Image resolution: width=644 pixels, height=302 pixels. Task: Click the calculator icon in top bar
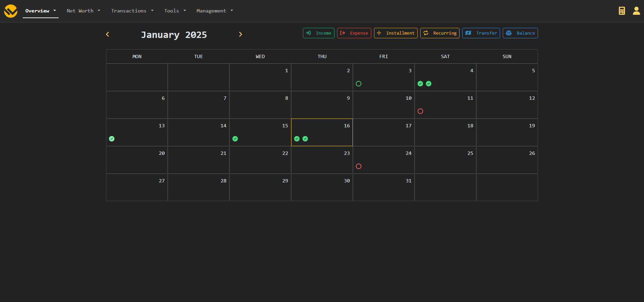[x=622, y=11]
